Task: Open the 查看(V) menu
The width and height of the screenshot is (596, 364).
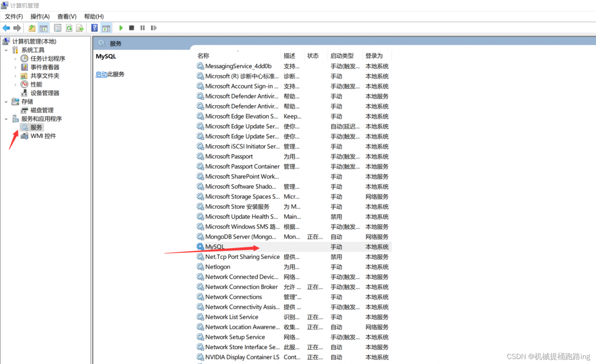Action: click(x=67, y=16)
